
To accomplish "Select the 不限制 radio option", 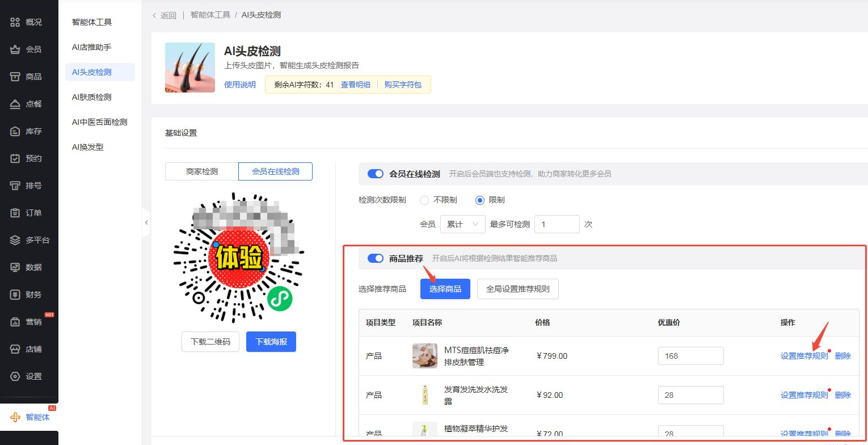I will click(424, 200).
